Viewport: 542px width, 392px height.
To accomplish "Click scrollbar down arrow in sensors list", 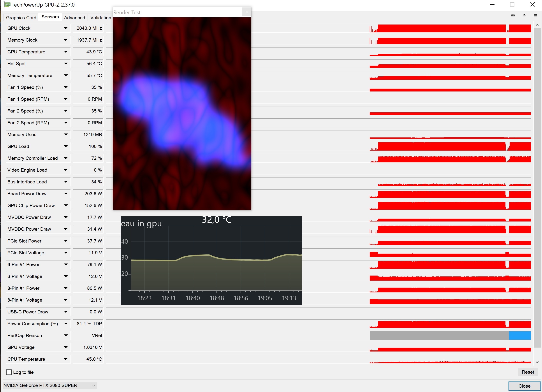I will click(x=537, y=362).
